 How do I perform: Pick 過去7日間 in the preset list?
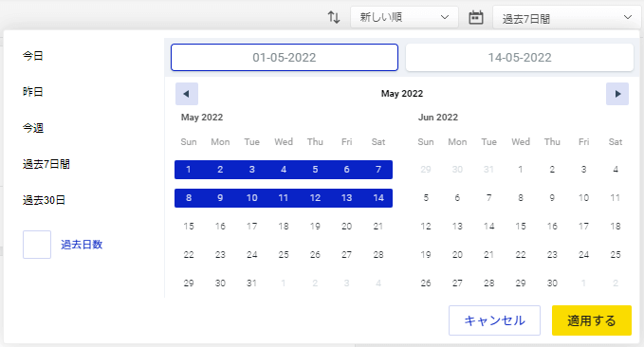(46, 164)
